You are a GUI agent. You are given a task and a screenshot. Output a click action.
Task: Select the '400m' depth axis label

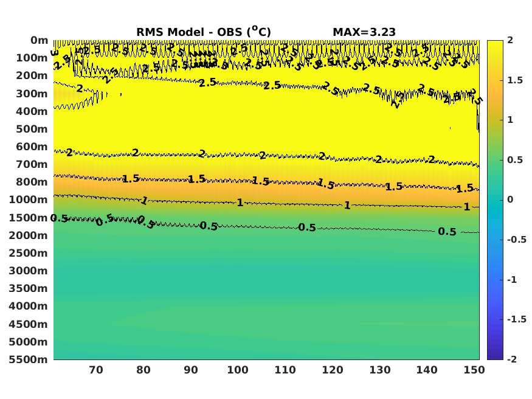click(x=32, y=111)
